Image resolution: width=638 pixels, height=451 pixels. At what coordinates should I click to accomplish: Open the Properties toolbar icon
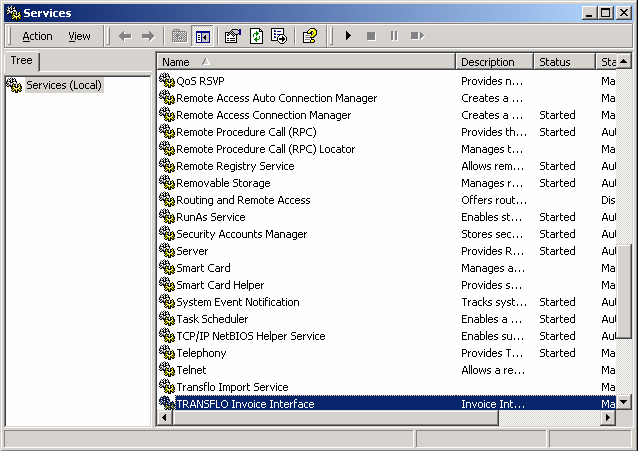click(233, 36)
